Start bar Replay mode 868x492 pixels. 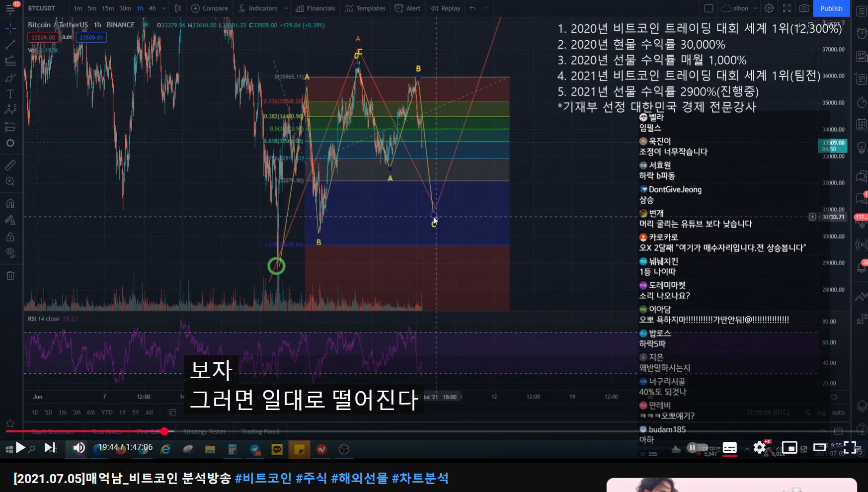[446, 8]
